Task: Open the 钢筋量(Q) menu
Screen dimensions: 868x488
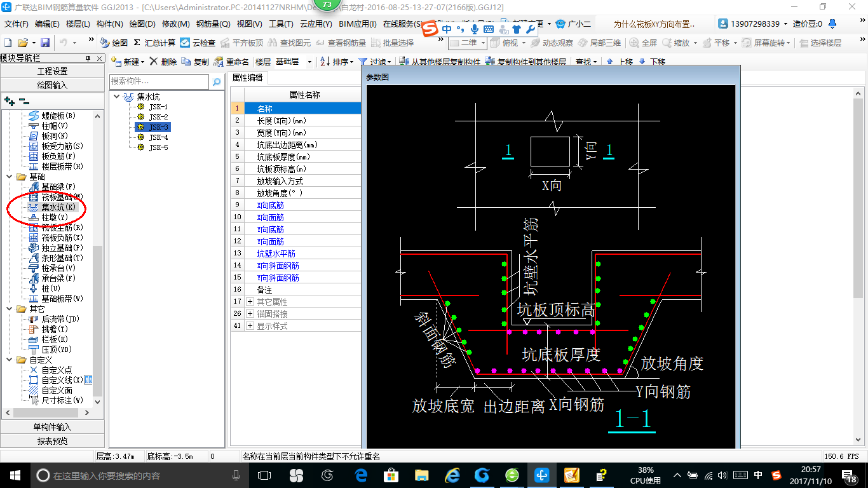Action: point(213,24)
